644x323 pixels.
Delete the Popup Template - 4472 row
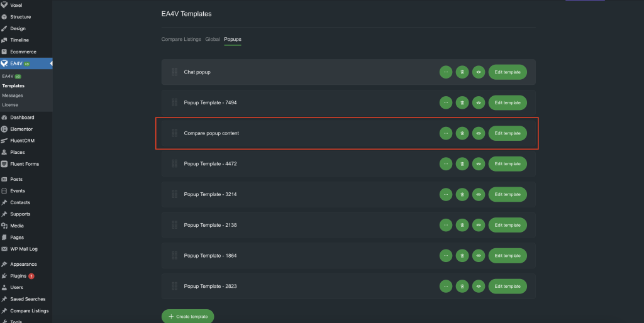point(462,164)
